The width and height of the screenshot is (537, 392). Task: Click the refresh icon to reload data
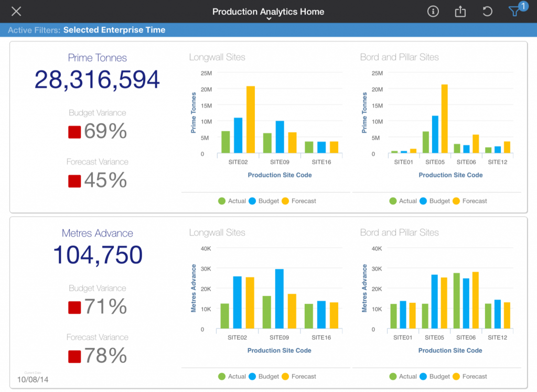[x=487, y=11]
